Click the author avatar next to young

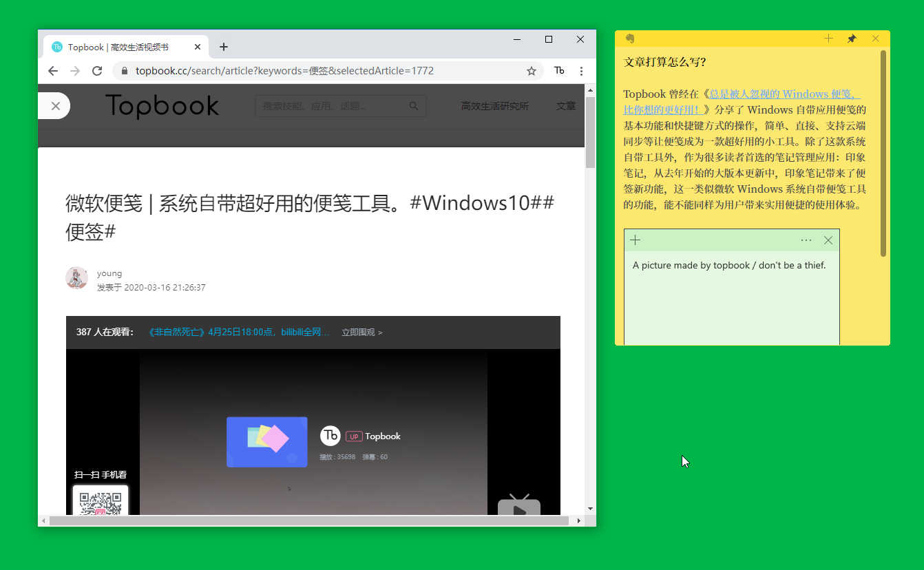[x=76, y=278]
